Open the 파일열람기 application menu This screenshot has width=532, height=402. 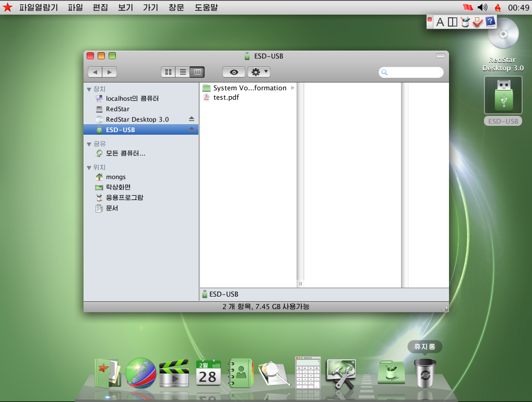tap(38, 7)
